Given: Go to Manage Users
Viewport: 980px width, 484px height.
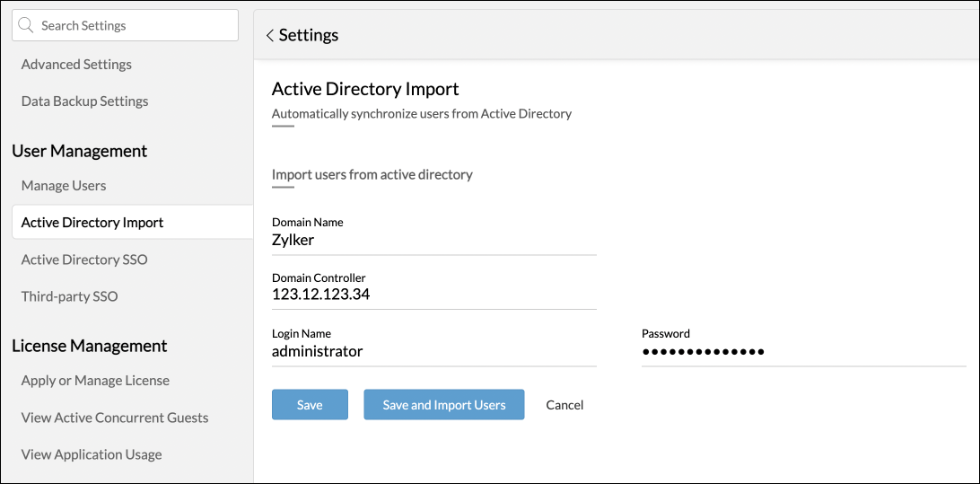Looking at the screenshot, I should (x=64, y=186).
